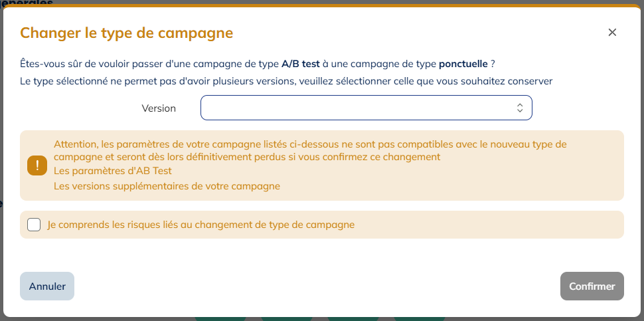
Task: Click the bold 'ponctuelle' text
Action: pos(463,64)
